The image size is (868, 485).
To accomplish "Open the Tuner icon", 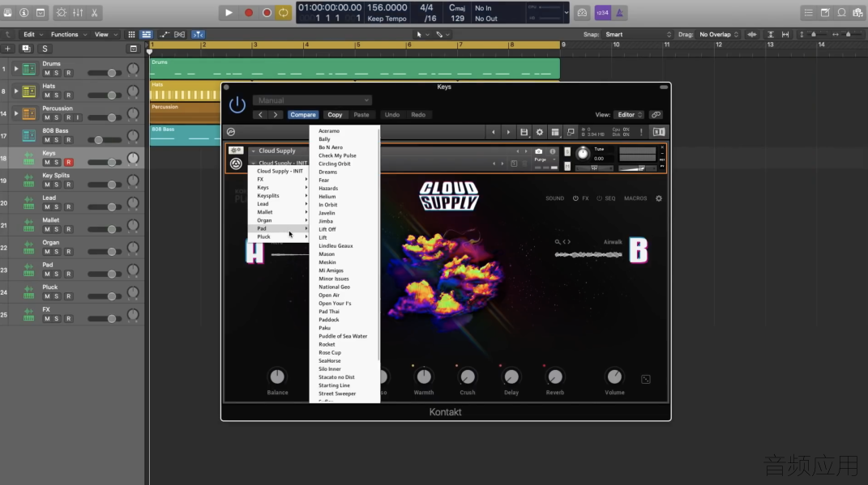I will click(x=582, y=13).
